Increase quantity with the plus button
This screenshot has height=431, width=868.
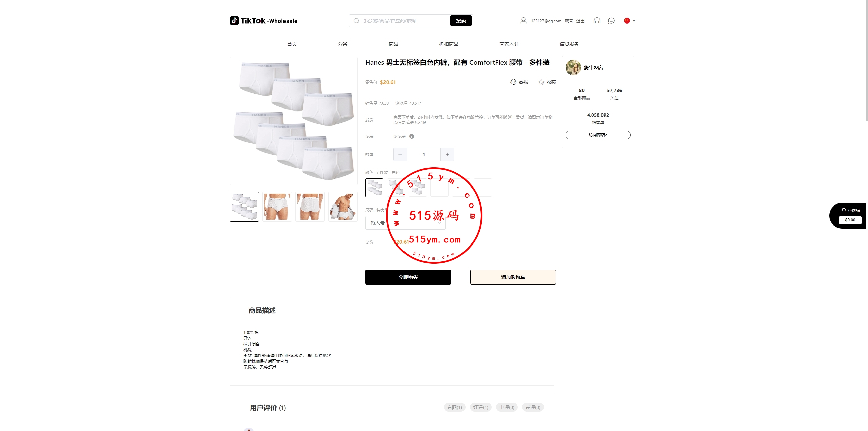pos(447,154)
